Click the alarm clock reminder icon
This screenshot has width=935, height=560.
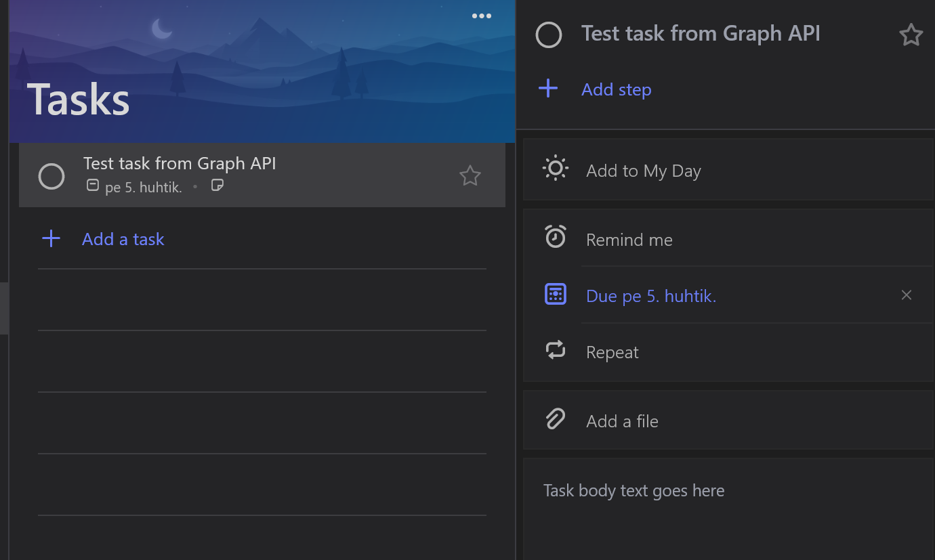555,237
